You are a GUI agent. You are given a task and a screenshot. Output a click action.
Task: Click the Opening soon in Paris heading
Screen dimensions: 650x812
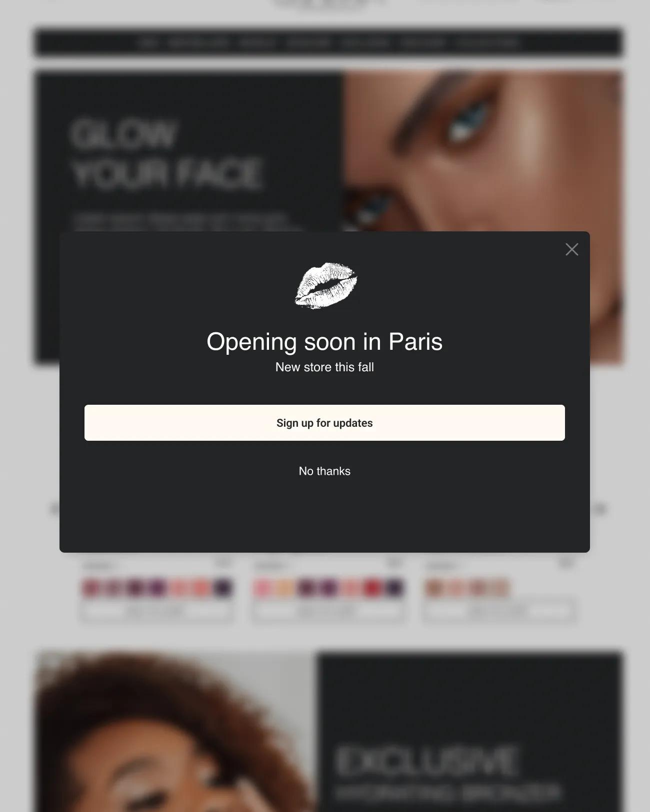click(324, 342)
